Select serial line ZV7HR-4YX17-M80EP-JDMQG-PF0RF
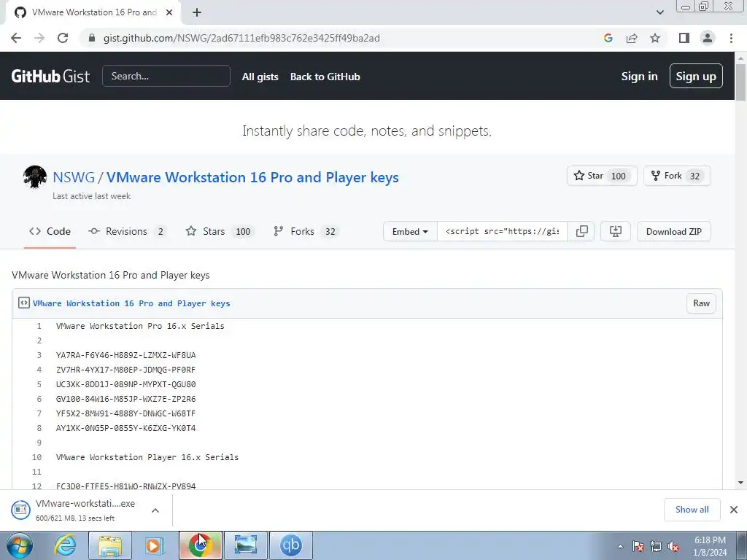 pos(125,370)
